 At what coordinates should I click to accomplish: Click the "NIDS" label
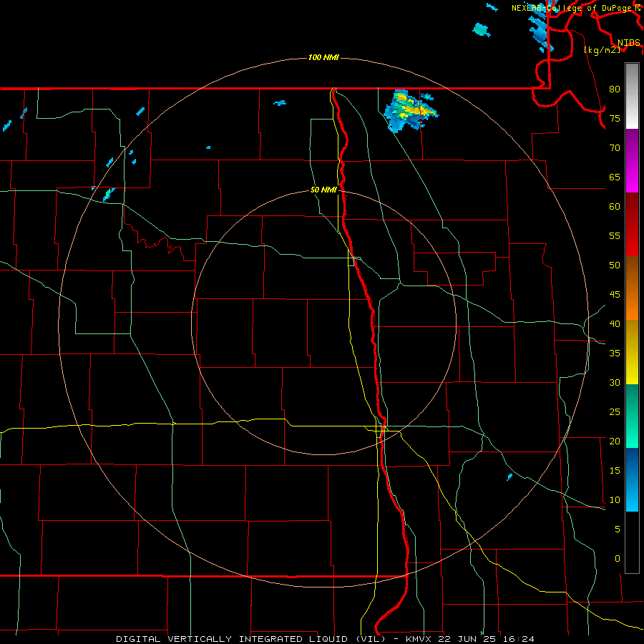[x=628, y=43]
